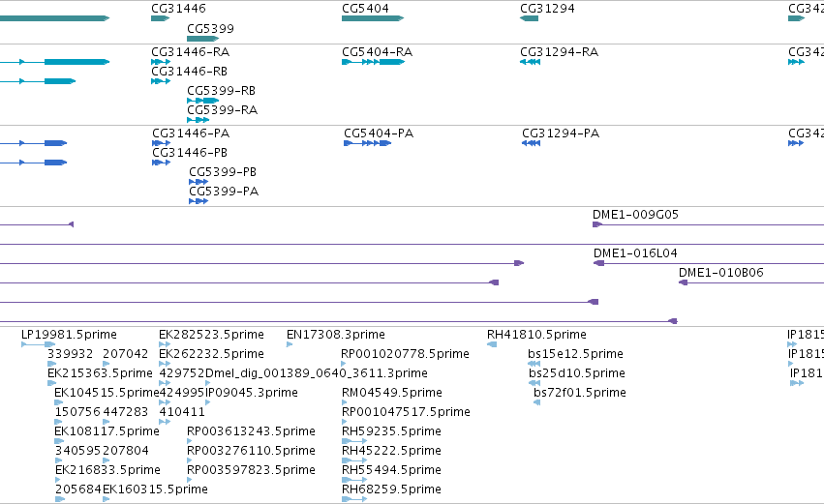Select transcript CG31446-RA
The width and height of the screenshot is (824, 504).
coord(190,52)
